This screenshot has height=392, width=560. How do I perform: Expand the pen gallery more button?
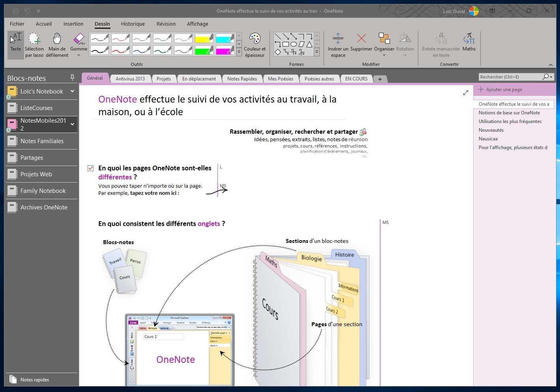[239, 52]
